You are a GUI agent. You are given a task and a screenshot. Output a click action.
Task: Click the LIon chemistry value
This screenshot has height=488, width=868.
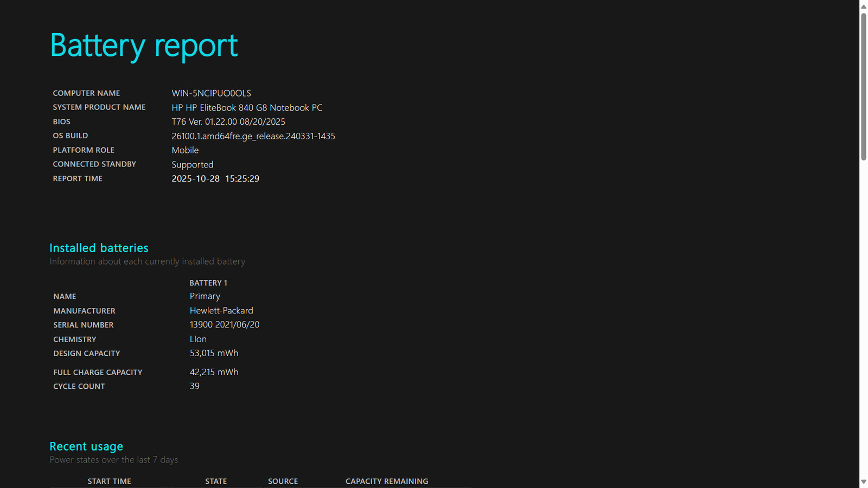198,339
